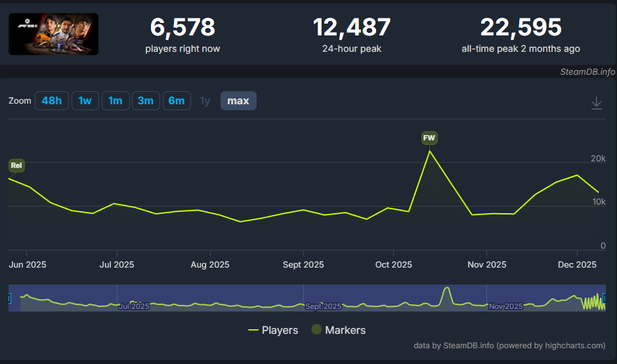The height and width of the screenshot is (364, 617).
Task: Click the left navigator range handle
Action: point(10,298)
